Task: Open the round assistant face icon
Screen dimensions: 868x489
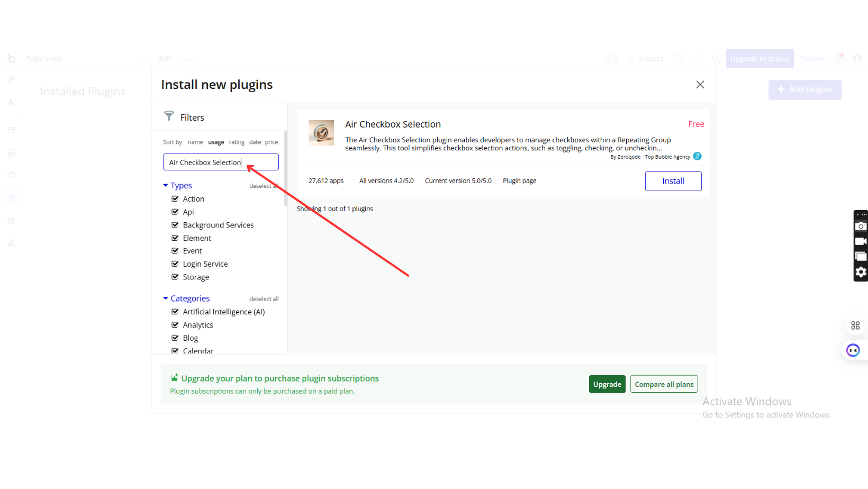Action: [x=853, y=350]
